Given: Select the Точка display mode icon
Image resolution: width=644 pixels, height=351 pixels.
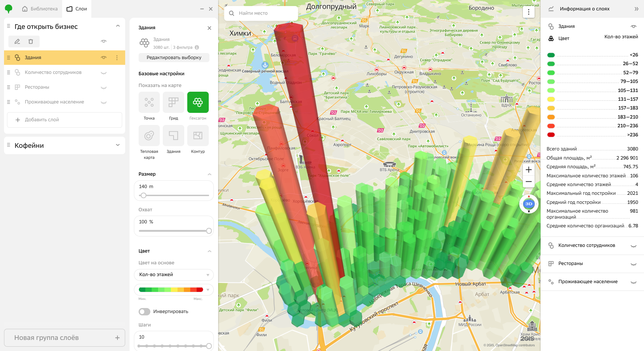Looking at the screenshot, I should click(x=149, y=102).
